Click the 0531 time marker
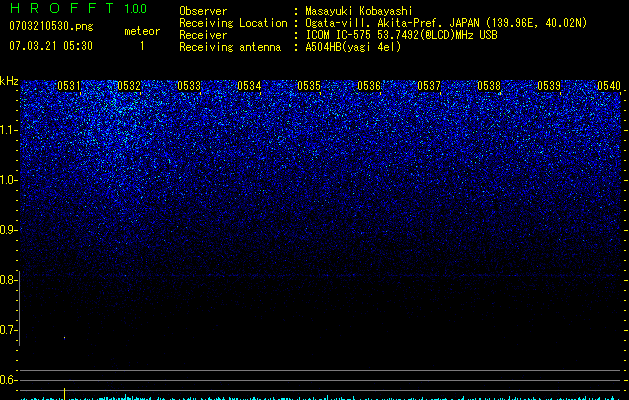 (x=69, y=86)
